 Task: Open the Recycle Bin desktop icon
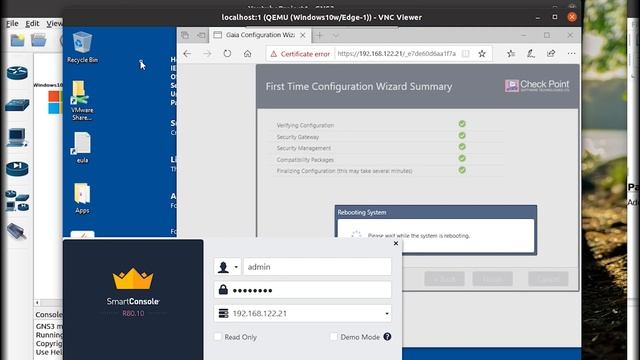(82, 47)
